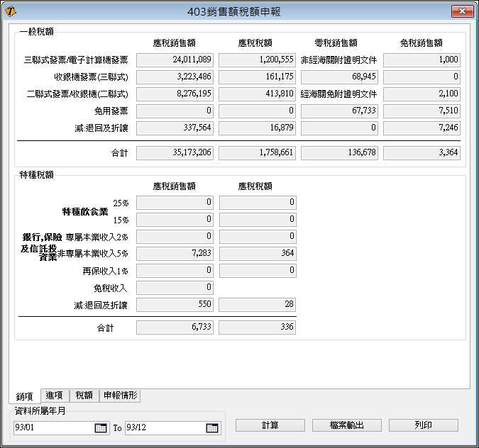The height and width of the screenshot is (448, 479).
Task: Click the start date field showing 93/01
Action: tap(53, 427)
